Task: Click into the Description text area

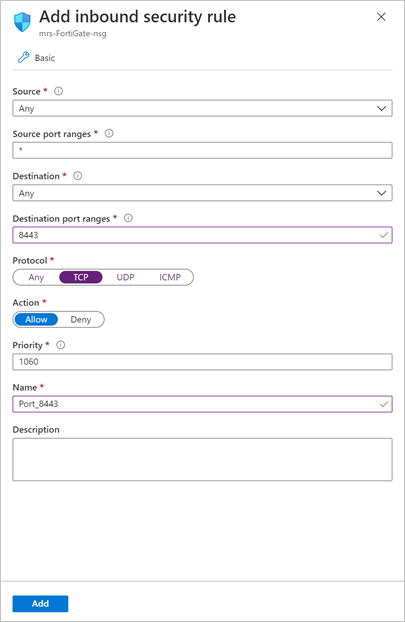Action: 202,459
